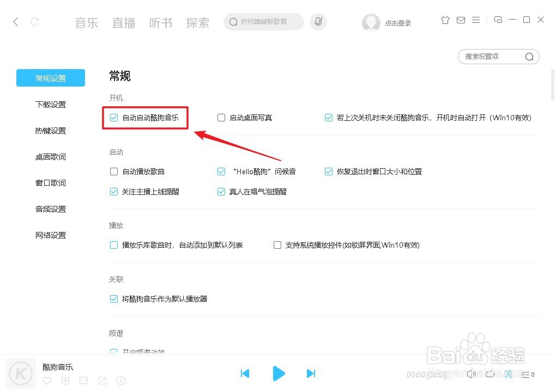
Task: Enable 启动桌面写真 checkbox
Action: [x=221, y=118]
